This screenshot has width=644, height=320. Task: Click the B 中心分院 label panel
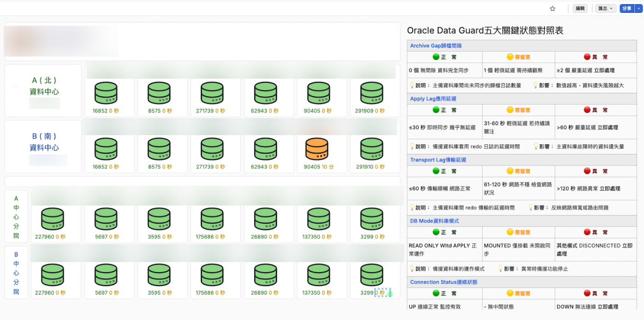[x=16, y=273]
